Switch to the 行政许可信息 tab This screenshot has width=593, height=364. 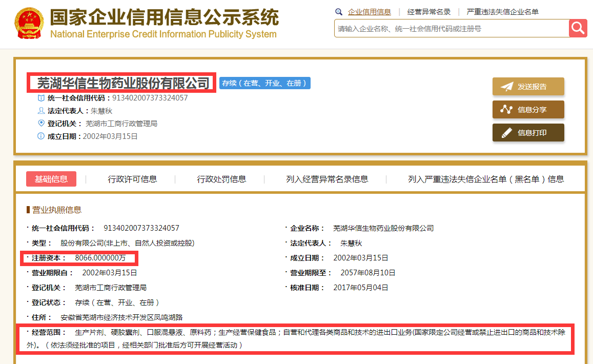click(132, 179)
